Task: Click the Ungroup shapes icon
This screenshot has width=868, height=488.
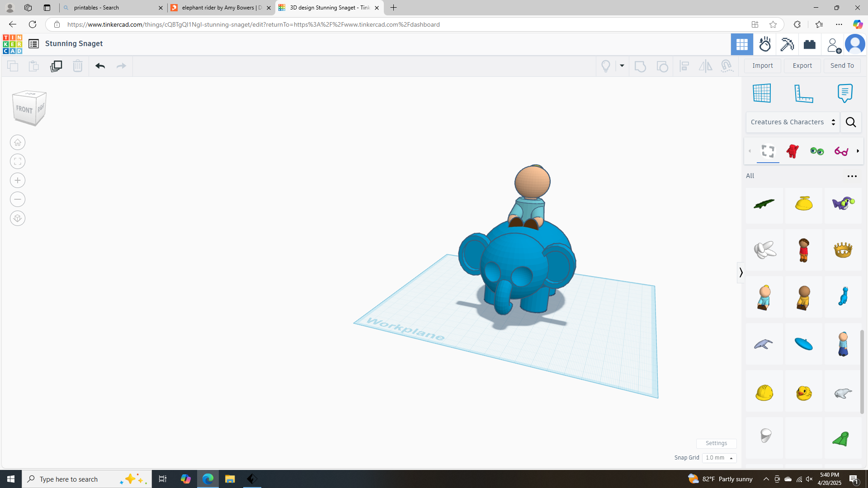Action: pos(662,66)
